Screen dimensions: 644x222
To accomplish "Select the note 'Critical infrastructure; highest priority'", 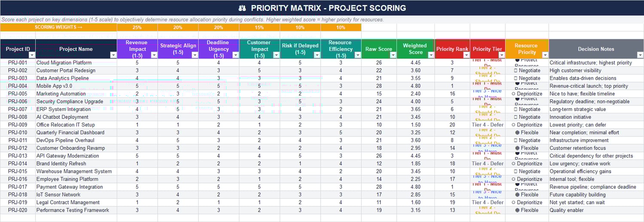I will (x=596, y=63).
